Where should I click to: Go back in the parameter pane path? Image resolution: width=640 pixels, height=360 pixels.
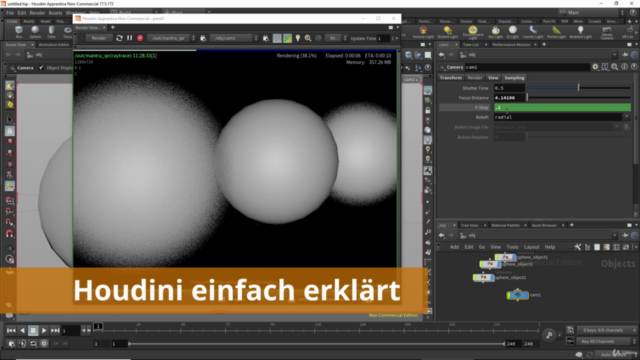[x=442, y=55]
